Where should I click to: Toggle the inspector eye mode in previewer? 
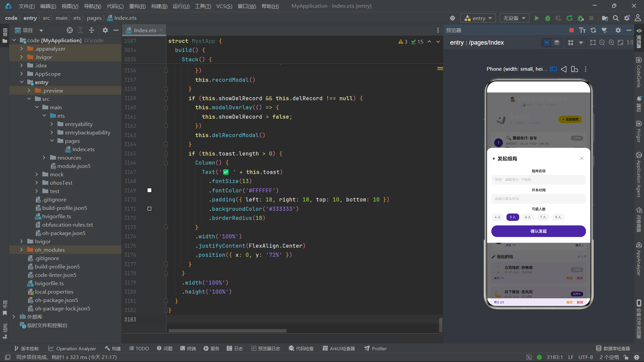547,43
